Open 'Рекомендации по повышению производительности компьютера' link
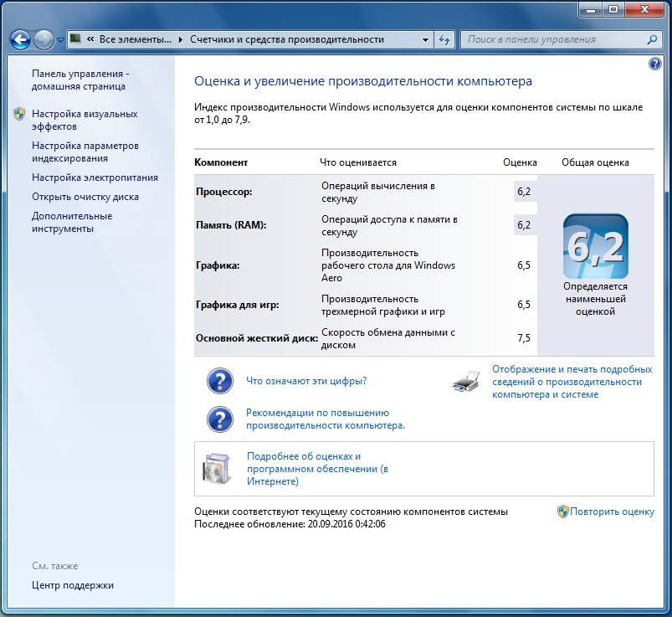Image resolution: width=672 pixels, height=617 pixels. [326, 419]
